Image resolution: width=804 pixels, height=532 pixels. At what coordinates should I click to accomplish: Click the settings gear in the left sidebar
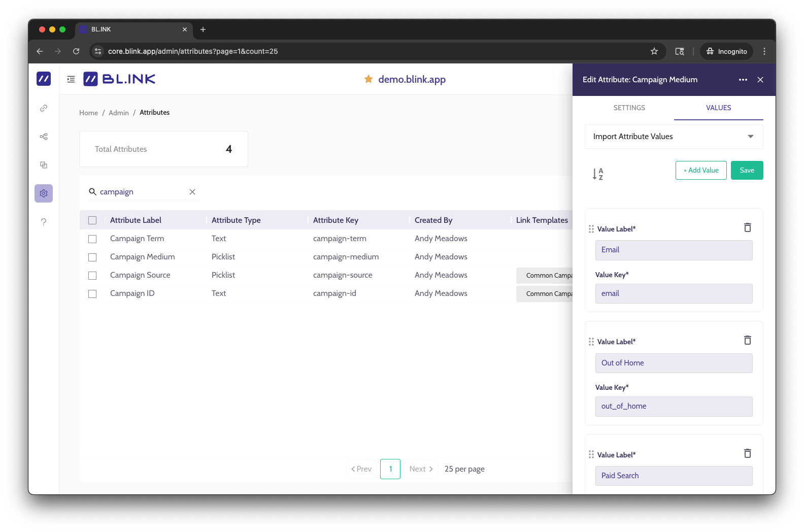coord(44,193)
